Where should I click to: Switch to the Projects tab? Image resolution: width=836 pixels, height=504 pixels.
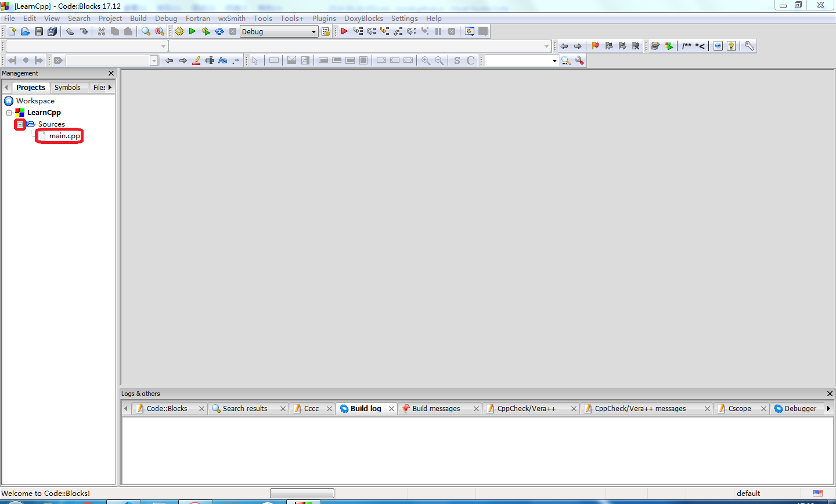coord(31,88)
